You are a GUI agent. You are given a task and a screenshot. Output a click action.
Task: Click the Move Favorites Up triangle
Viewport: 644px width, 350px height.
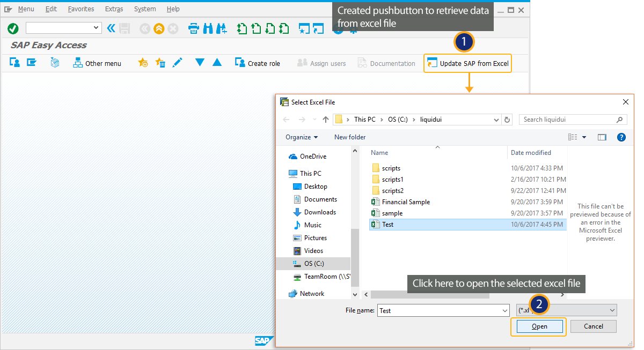[x=217, y=63]
